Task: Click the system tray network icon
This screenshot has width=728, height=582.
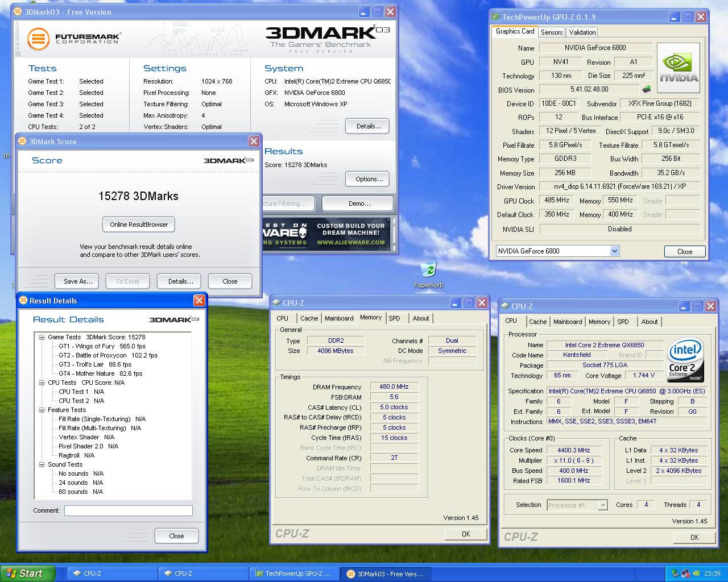Action: (685, 573)
